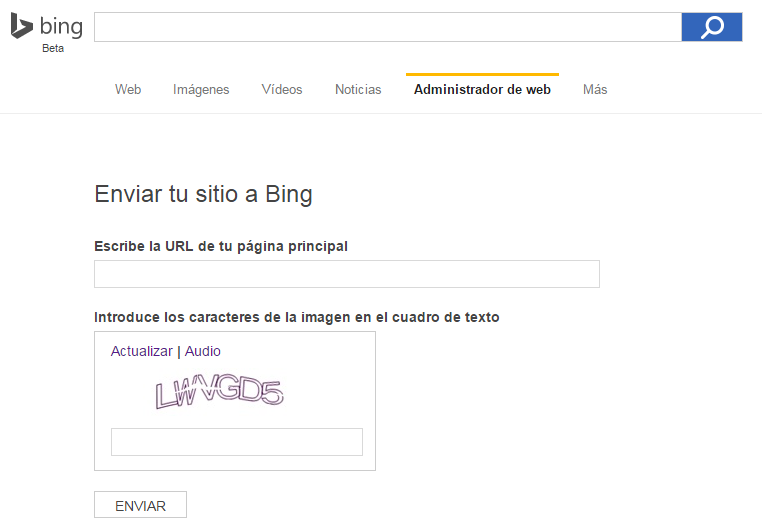Image resolution: width=762 pixels, height=530 pixels.
Task: Click the ENVIAR button
Action: 140,505
